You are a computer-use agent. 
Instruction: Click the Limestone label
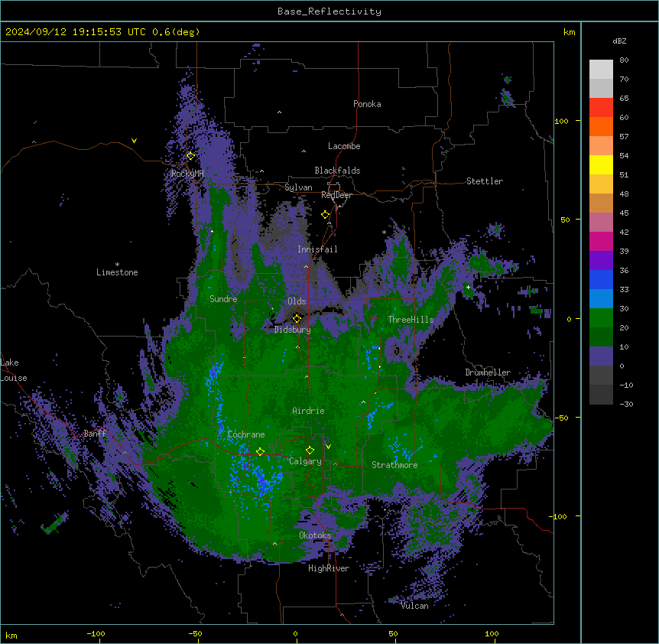pos(117,272)
